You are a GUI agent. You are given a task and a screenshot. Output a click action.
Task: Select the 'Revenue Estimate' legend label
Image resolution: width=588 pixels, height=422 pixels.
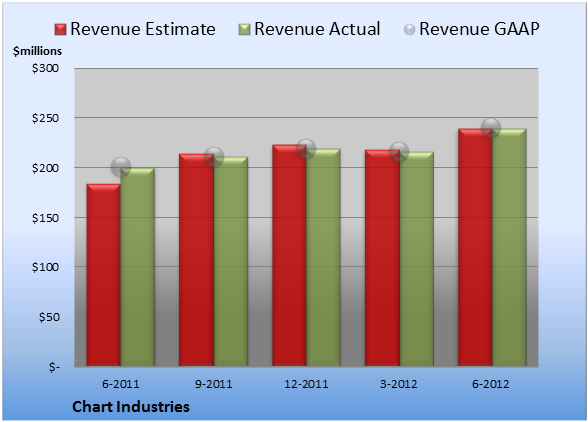tap(143, 29)
